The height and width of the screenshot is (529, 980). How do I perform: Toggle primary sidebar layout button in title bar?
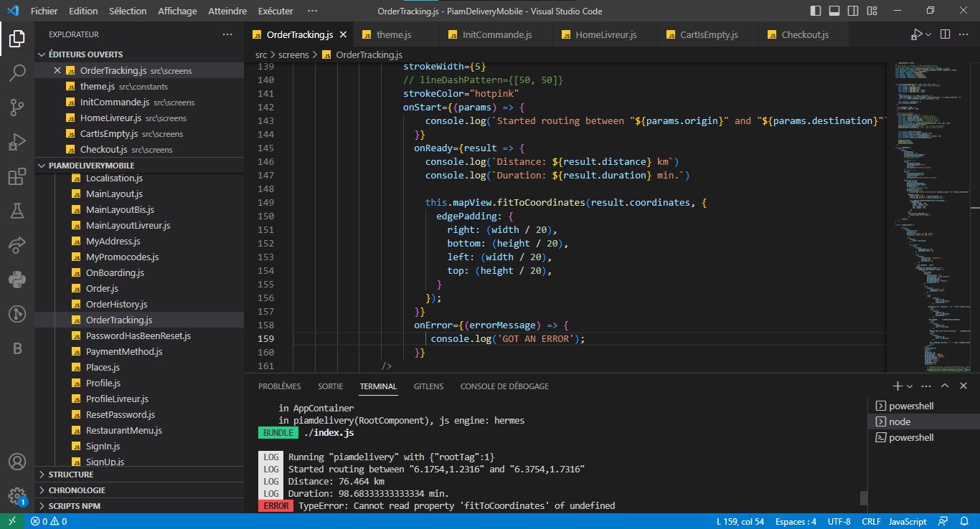816,11
